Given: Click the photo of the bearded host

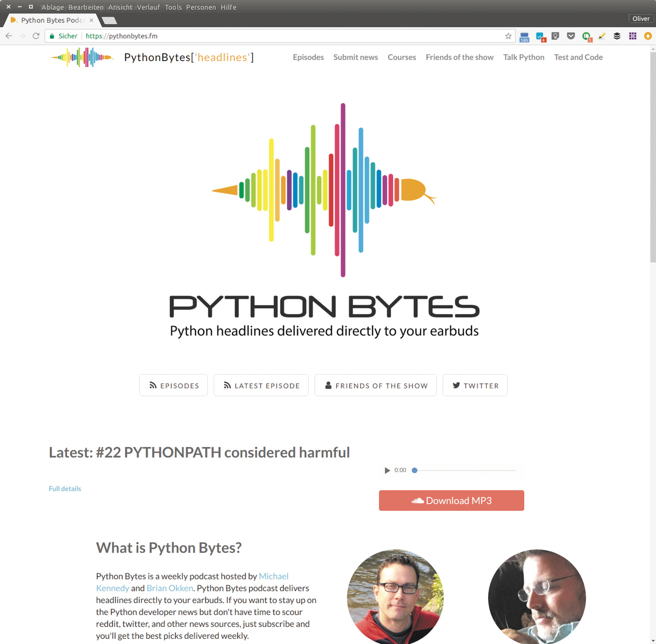Looking at the screenshot, I should pyautogui.click(x=537, y=596).
